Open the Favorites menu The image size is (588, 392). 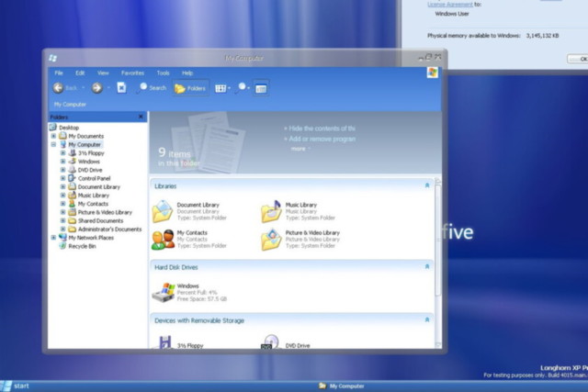coord(132,73)
